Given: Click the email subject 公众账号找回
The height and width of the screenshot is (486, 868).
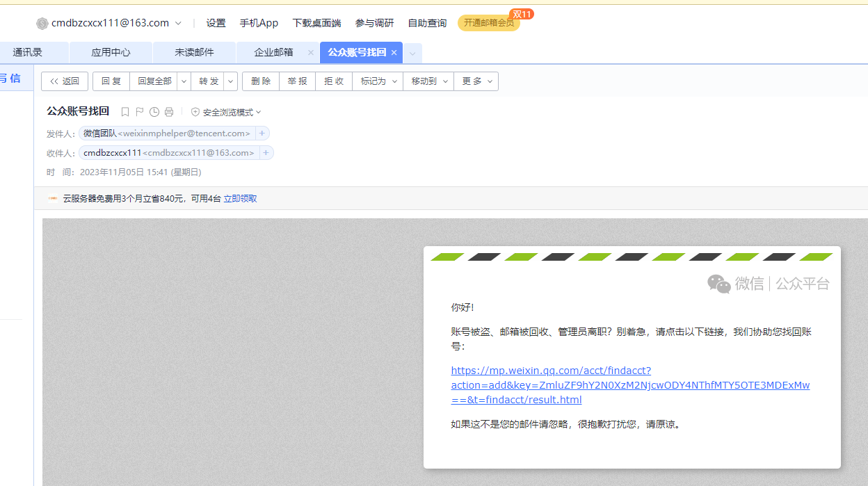Looking at the screenshot, I should pos(78,111).
